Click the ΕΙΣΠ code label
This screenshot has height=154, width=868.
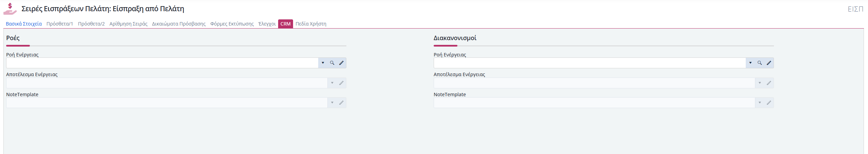pos(855,9)
